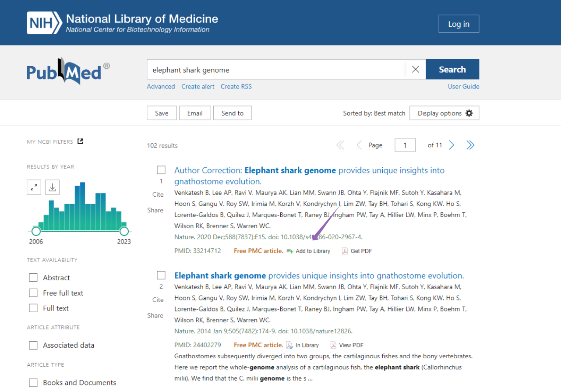Viewport: 561px width, 392px height.
Task: Jump to last page with double-chevron icon
Action: 470,145
